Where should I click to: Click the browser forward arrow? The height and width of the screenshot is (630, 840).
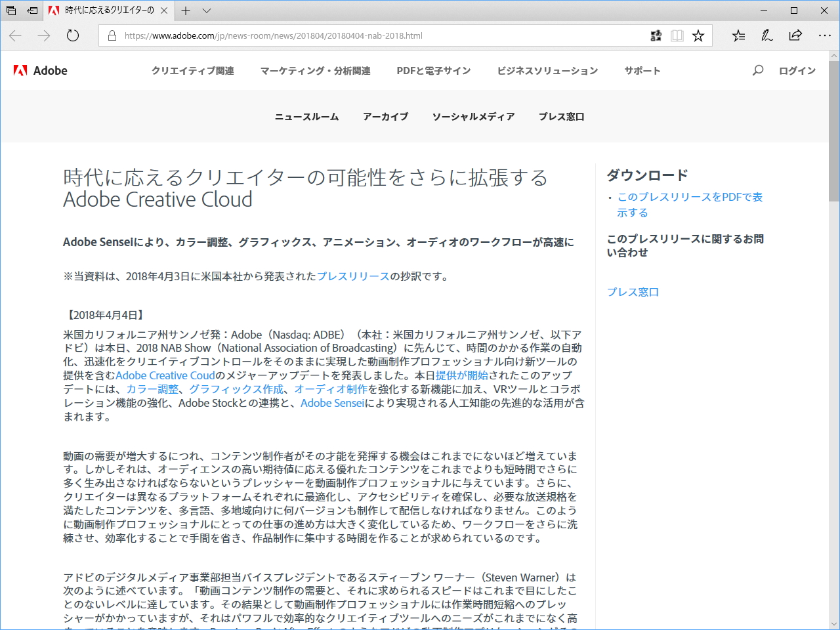44,36
